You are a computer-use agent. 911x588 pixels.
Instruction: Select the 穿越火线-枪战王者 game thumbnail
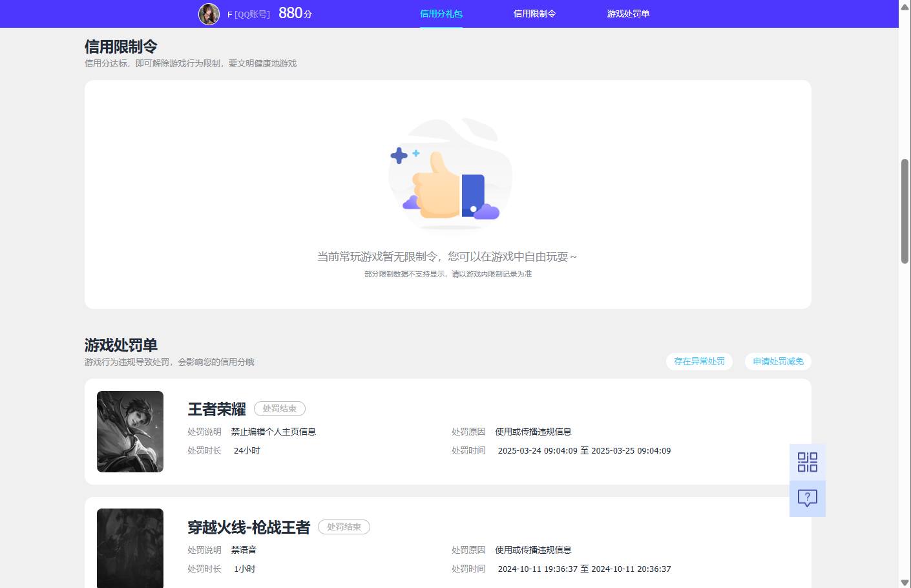(x=130, y=548)
